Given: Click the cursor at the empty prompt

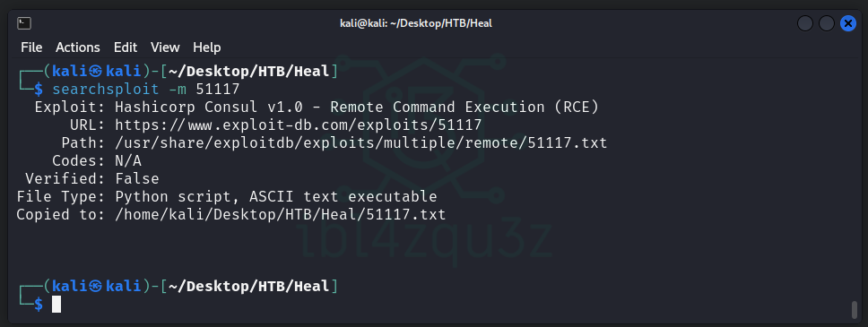Looking at the screenshot, I should click(x=56, y=305).
